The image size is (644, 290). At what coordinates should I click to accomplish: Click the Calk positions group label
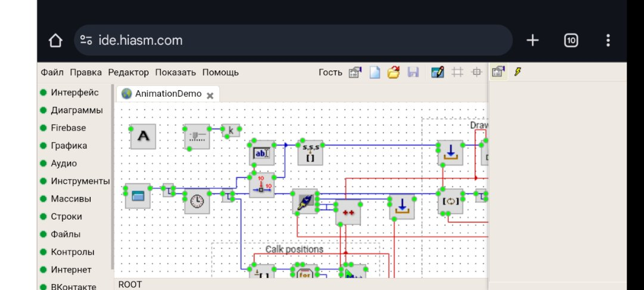click(x=295, y=249)
